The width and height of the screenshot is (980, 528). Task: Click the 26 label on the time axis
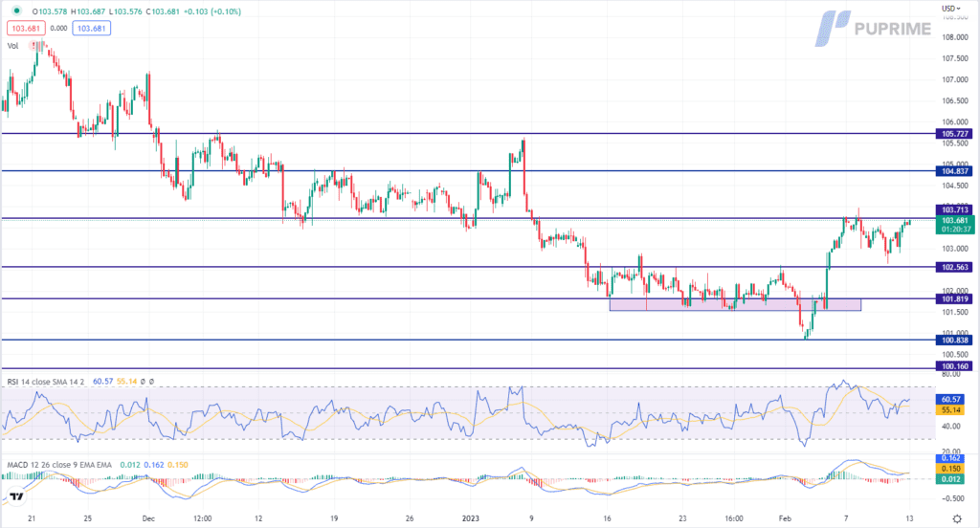(x=410, y=518)
